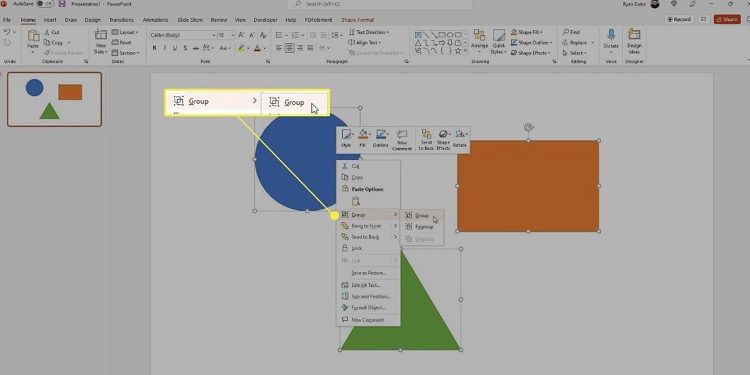Open the Shape Format tab
The height and width of the screenshot is (375, 750).
358,20
